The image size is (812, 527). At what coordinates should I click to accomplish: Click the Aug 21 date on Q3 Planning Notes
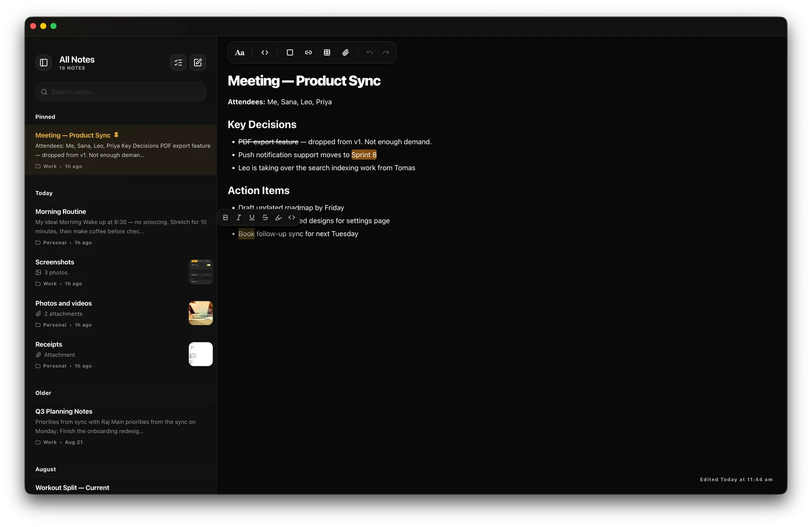click(74, 442)
